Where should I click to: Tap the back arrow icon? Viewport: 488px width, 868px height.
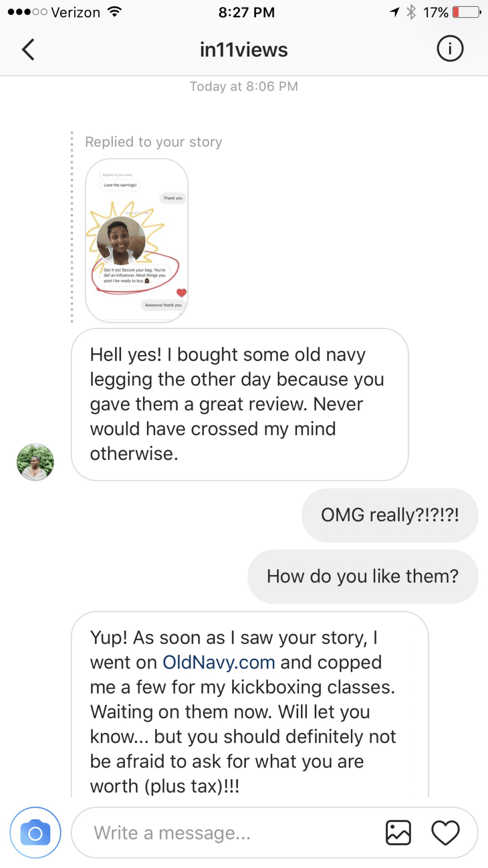point(28,49)
